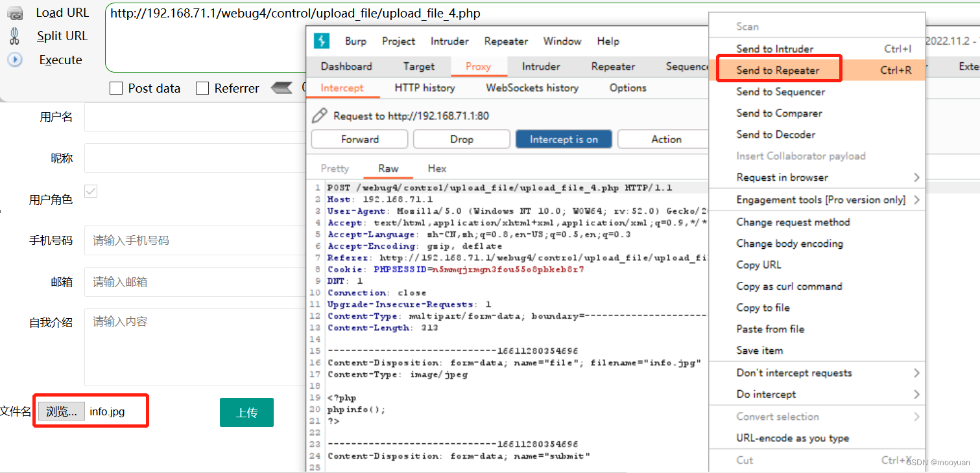Image resolution: width=980 pixels, height=473 pixels.
Task: Toggle the Intercept is on button
Action: pyautogui.click(x=564, y=139)
